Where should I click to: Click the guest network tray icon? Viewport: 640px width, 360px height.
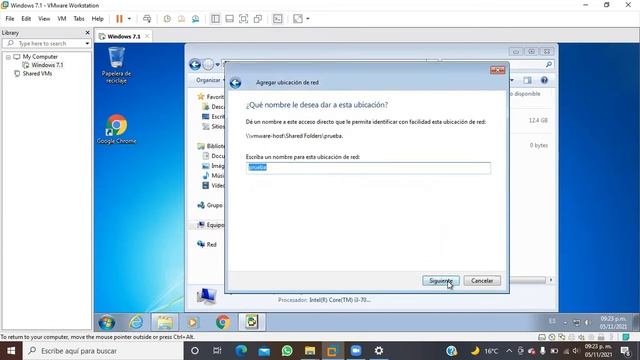pos(576,323)
